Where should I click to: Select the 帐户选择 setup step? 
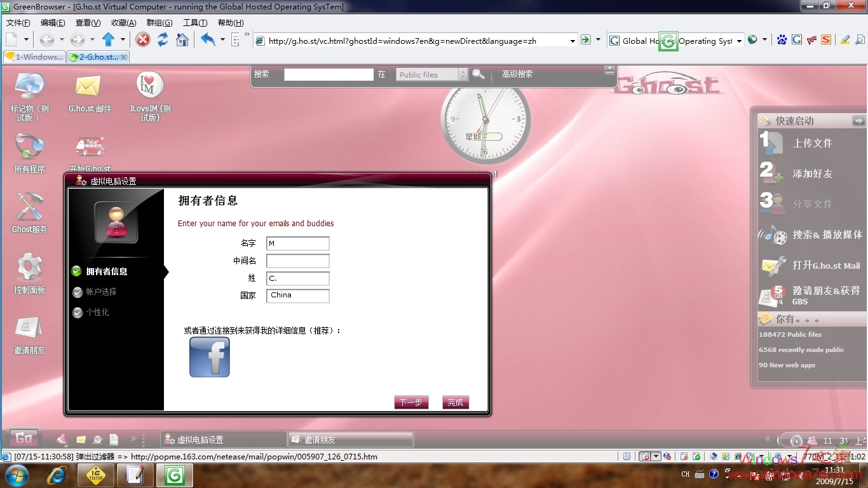coord(101,292)
